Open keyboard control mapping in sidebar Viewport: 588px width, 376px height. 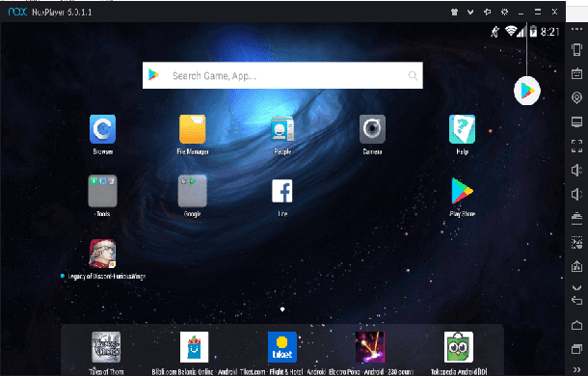pos(576,73)
